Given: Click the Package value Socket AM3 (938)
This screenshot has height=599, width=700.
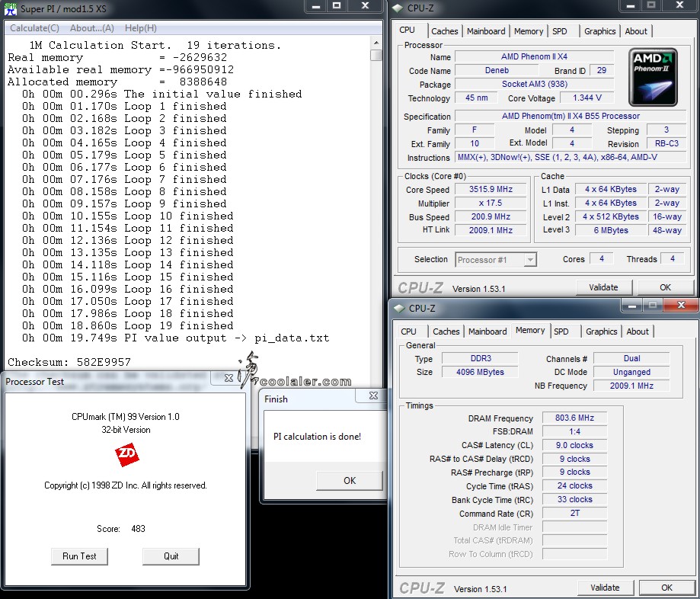Looking at the screenshot, I should click(x=535, y=84).
